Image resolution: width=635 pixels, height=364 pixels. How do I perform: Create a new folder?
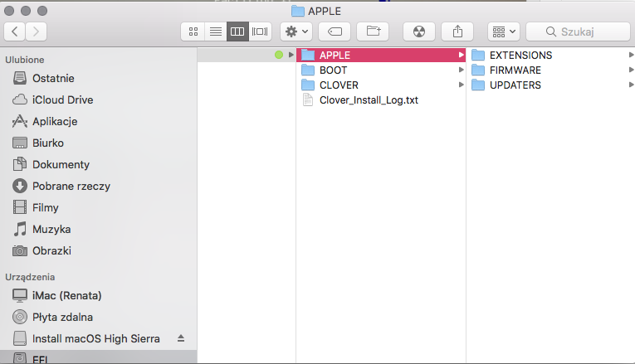click(x=373, y=32)
